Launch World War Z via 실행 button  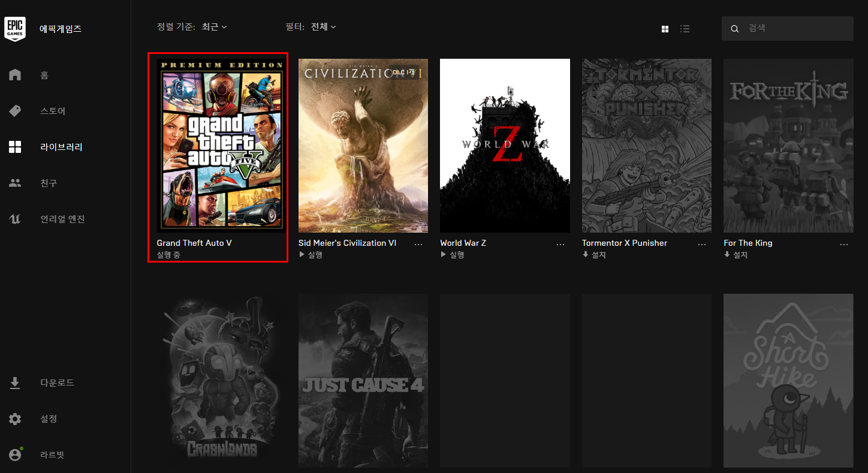453,255
